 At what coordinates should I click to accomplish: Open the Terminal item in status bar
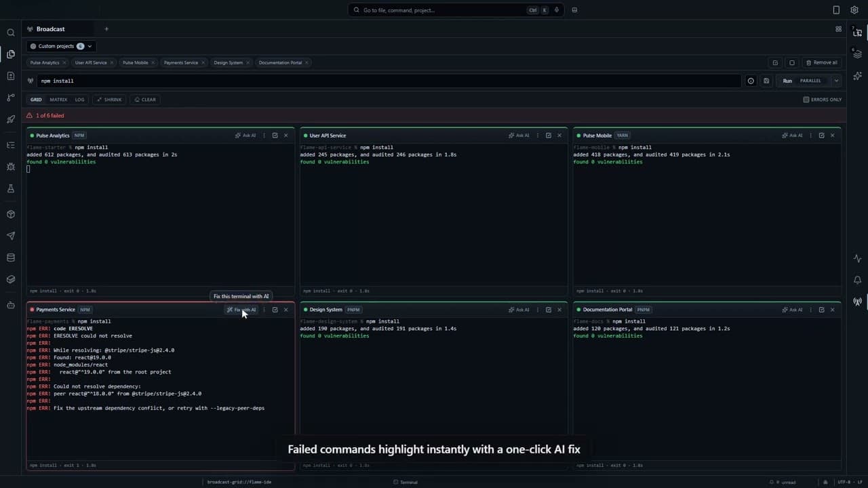coord(406,482)
